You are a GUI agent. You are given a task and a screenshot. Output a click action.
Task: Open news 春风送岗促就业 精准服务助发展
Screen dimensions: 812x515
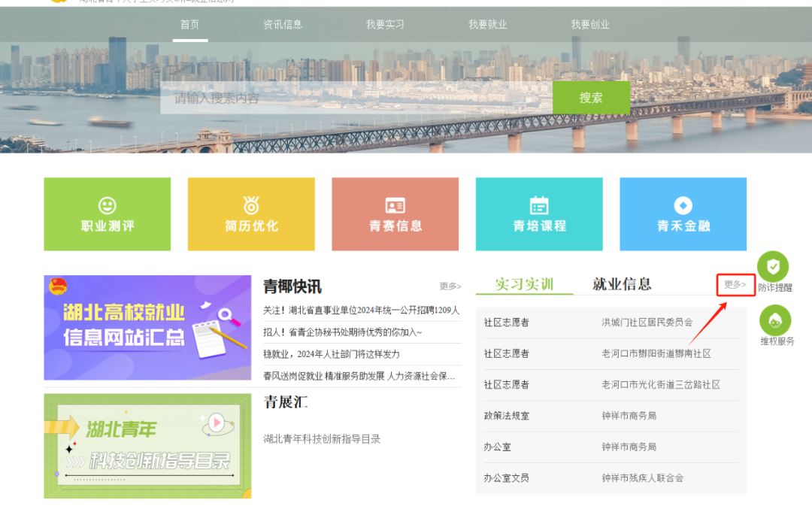(x=359, y=376)
